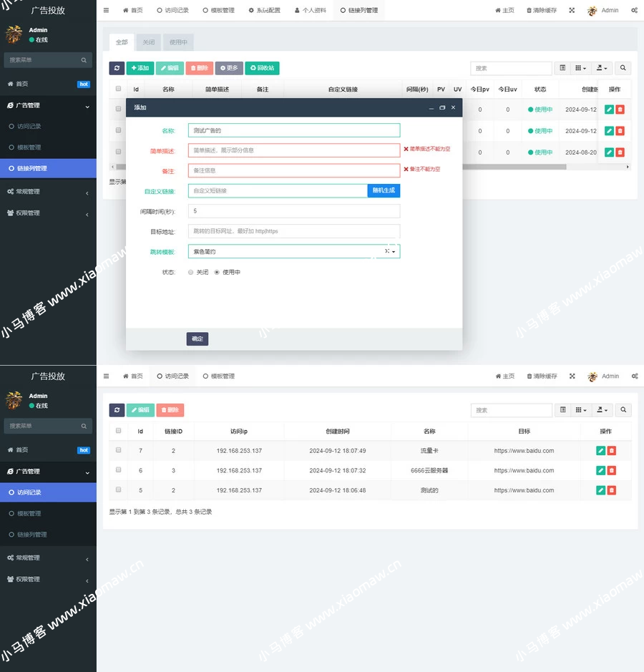Switch to the 使用中 filter tab
This screenshot has width=644, height=672.
click(178, 42)
